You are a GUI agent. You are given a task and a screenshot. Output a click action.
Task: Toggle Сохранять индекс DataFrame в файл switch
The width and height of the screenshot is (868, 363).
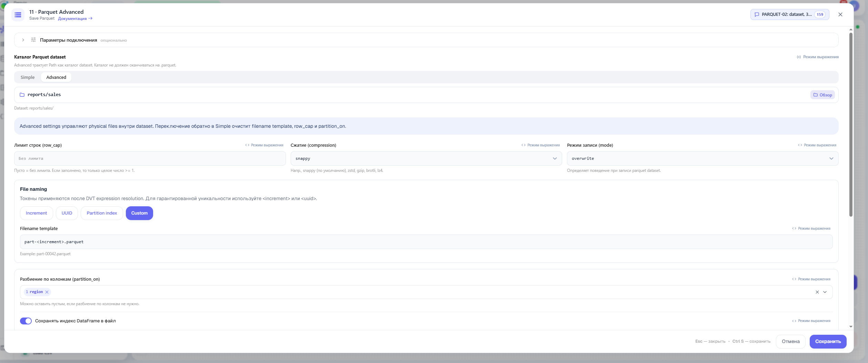coord(26,321)
